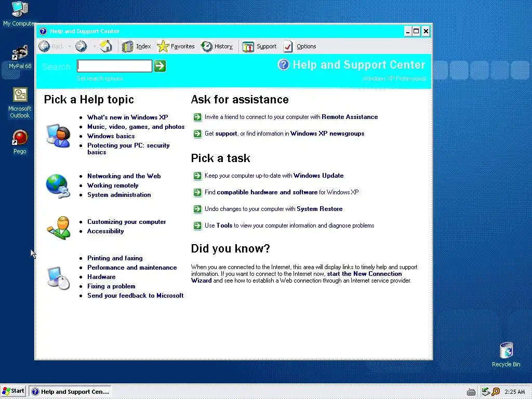Click into the Search text field
The image size is (532, 399).
point(115,66)
